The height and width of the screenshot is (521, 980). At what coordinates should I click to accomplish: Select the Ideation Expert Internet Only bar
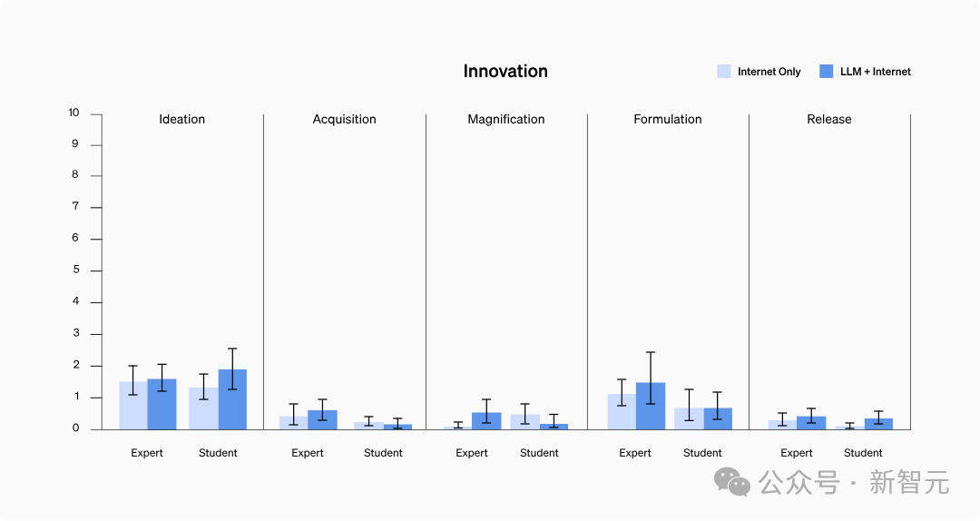pos(133,406)
